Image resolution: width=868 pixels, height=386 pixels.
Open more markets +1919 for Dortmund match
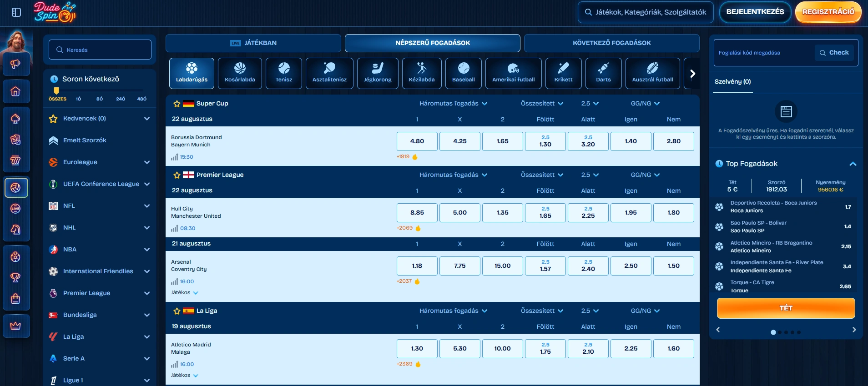pos(407,157)
